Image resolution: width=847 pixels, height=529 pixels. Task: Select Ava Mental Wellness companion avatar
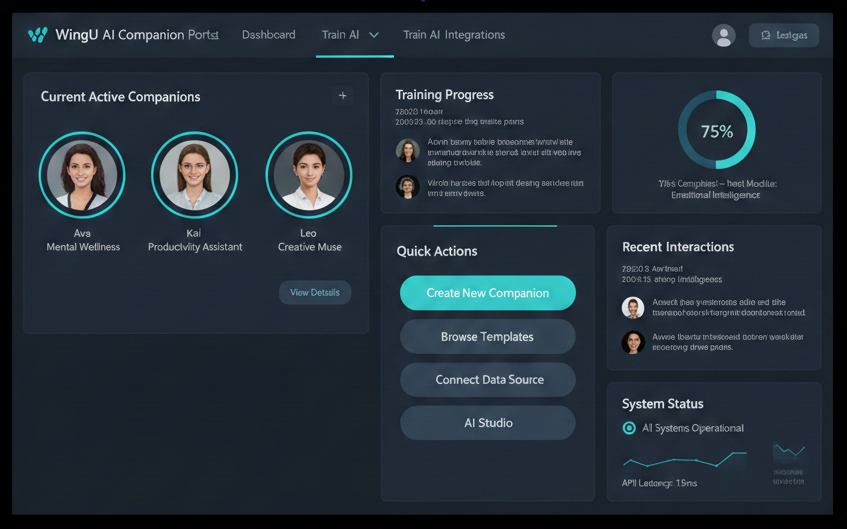tap(82, 175)
